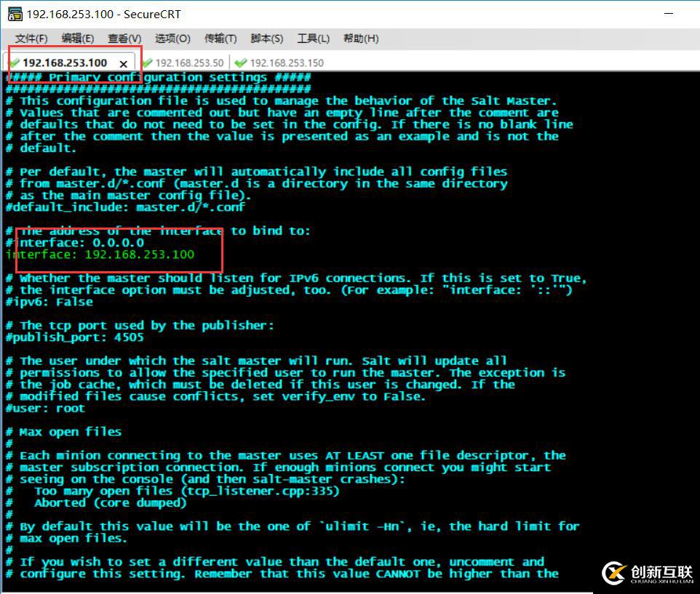This screenshot has height=594, width=700.
Task: Click the green checkmark on 192.168.253.50 tab
Action: coord(148,63)
